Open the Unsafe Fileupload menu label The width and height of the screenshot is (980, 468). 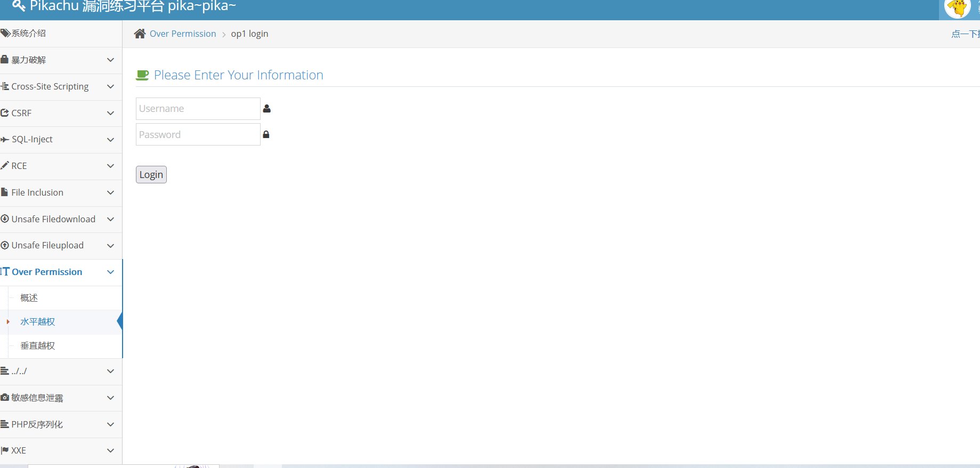(x=47, y=245)
